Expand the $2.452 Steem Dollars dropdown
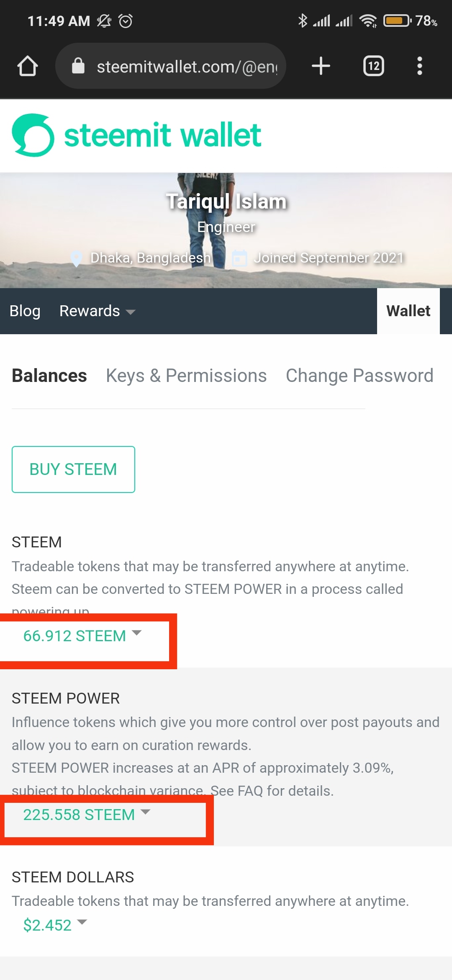 pos(55,925)
